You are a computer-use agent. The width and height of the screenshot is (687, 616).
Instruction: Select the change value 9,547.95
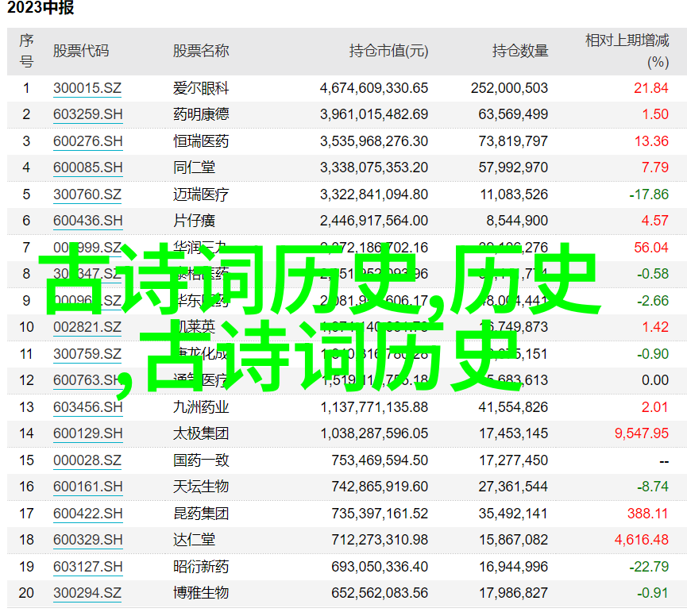click(x=642, y=433)
